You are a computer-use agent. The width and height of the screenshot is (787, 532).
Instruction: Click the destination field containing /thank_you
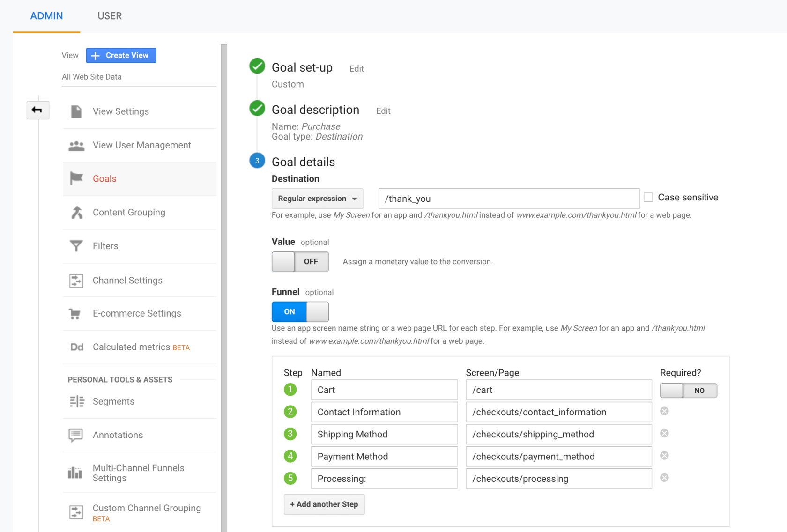pyautogui.click(x=509, y=199)
